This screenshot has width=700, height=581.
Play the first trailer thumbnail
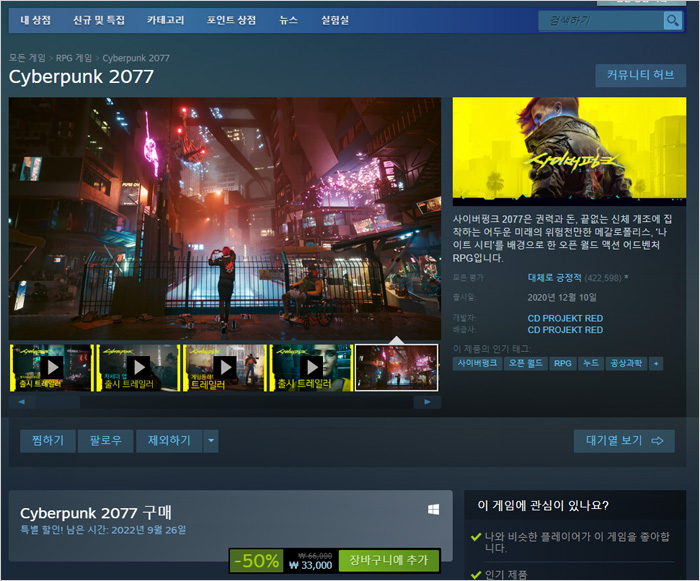click(x=51, y=367)
